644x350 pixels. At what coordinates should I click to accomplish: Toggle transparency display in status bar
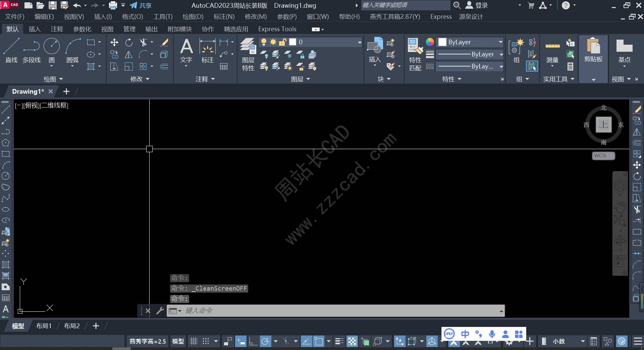[352, 342]
